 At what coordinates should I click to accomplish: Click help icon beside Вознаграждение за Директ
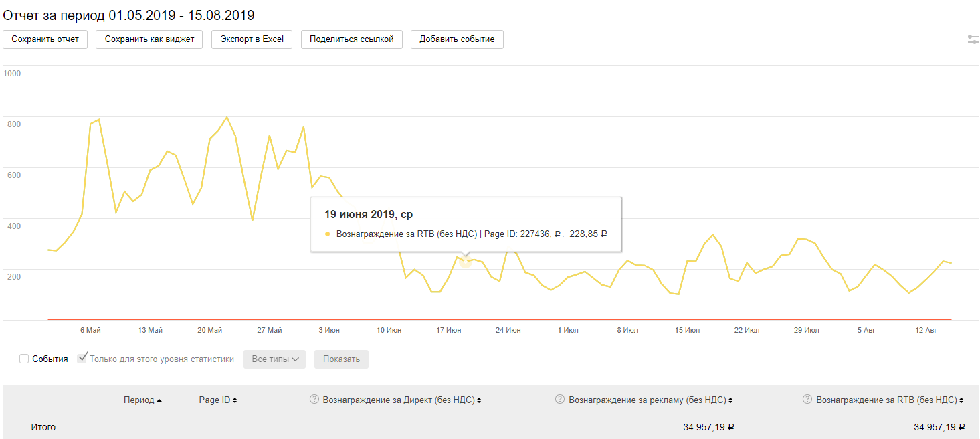click(x=314, y=400)
